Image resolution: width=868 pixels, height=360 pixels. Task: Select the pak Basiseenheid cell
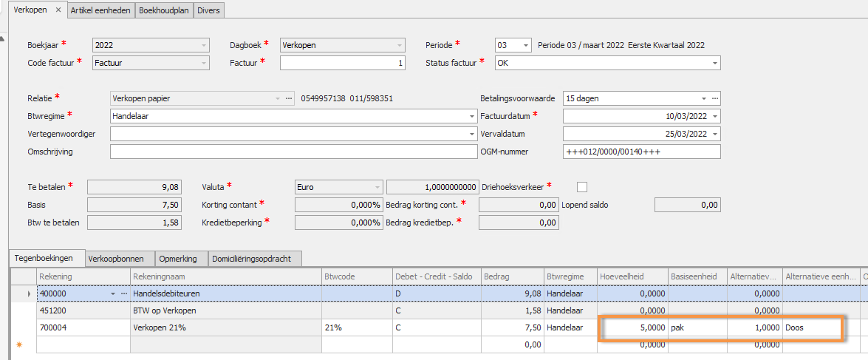coord(697,327)
